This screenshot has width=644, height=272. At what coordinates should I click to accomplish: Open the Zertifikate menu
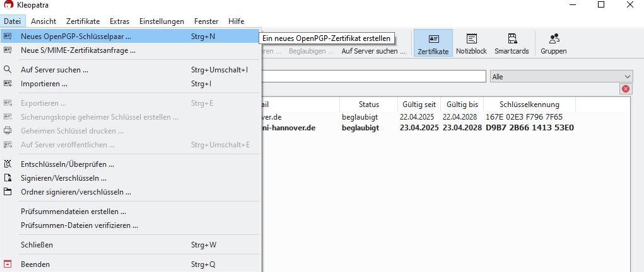tap(83, 21)
